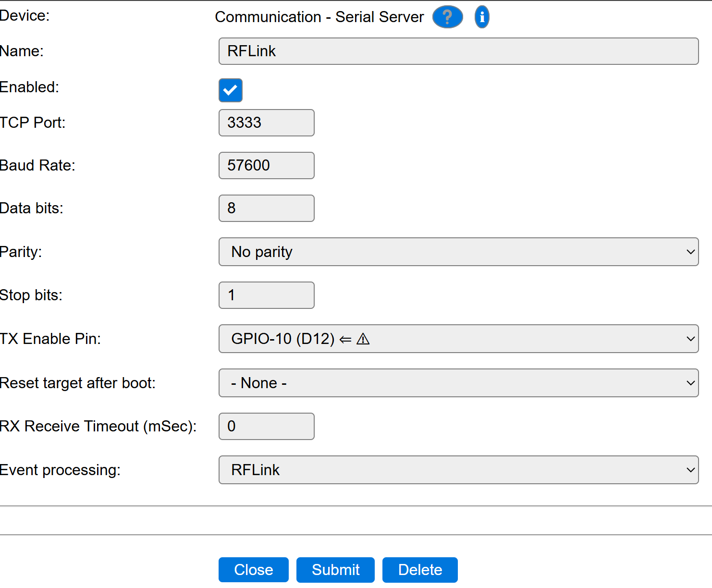The image size is (712, 588).
Task: Click the blue info icon
Action: [x=482, y=17]
